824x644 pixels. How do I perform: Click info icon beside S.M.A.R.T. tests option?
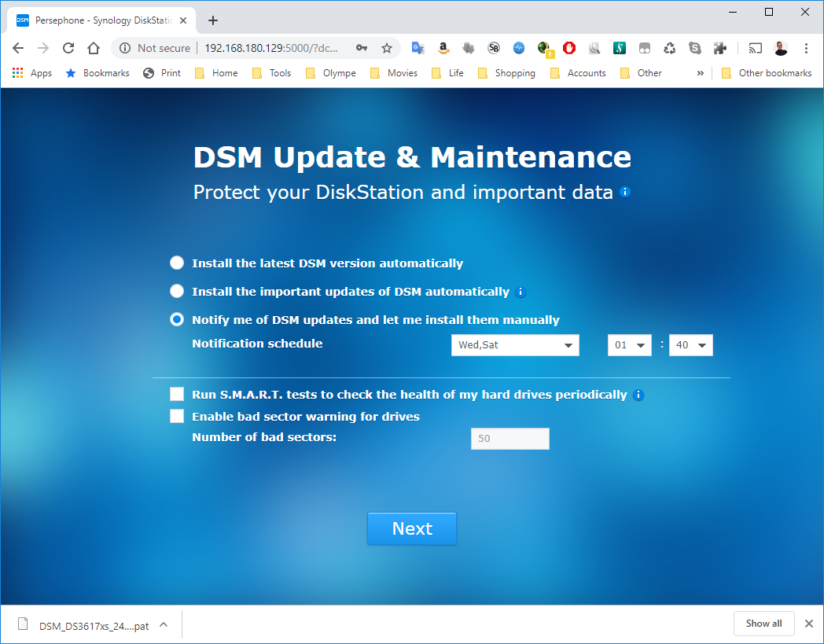(x=638, y=395)
